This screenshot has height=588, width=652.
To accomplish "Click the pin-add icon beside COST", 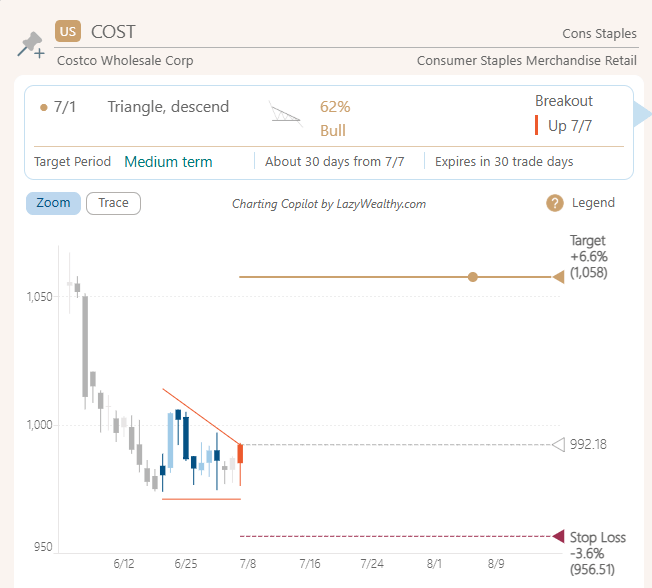I will [x=31, y=46].
